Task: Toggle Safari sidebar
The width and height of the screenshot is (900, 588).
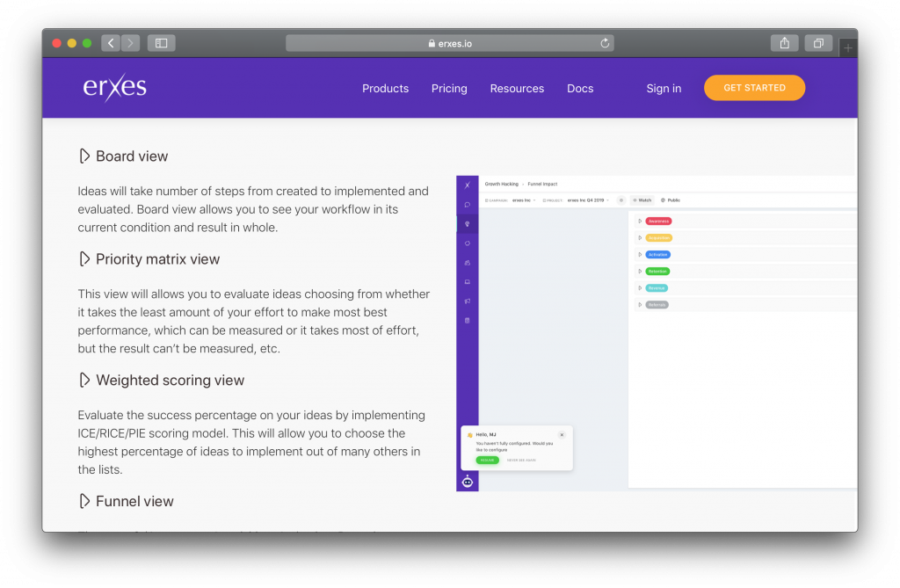Action: (x=162, y=43)
